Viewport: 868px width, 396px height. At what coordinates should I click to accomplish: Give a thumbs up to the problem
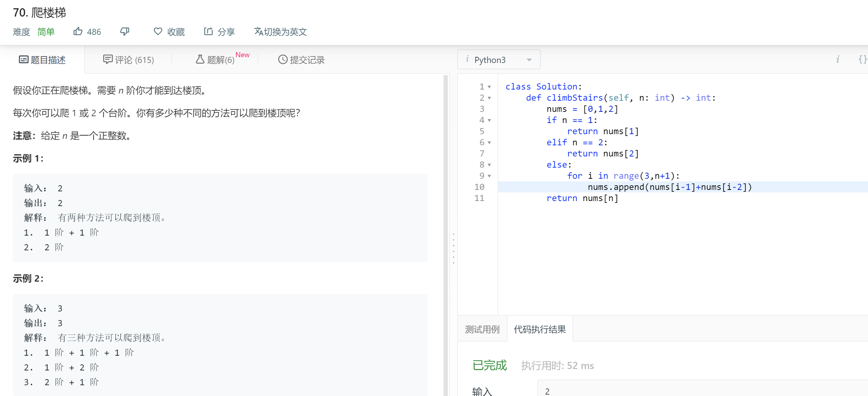pyautogui.click(x=78, y=31)
